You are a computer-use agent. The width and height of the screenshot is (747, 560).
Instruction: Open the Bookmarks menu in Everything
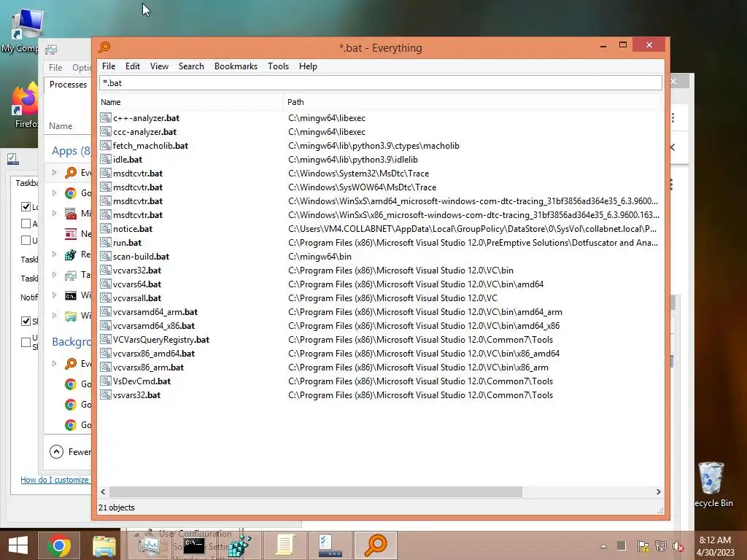click(236, 66)
